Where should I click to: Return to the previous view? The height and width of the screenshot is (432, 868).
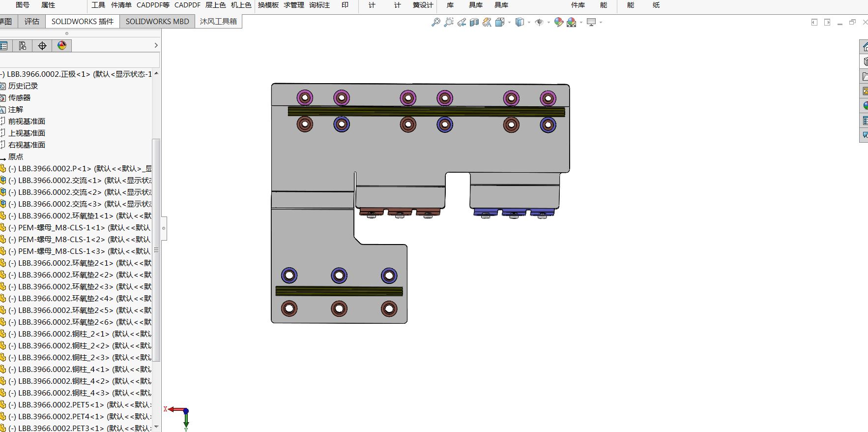pos(461,22)
